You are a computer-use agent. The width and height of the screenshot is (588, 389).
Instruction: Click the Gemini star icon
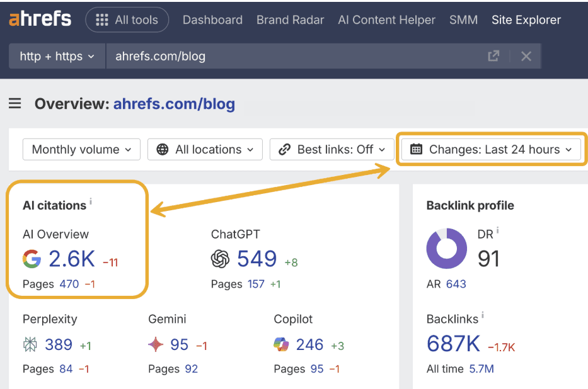coord(156,344)
